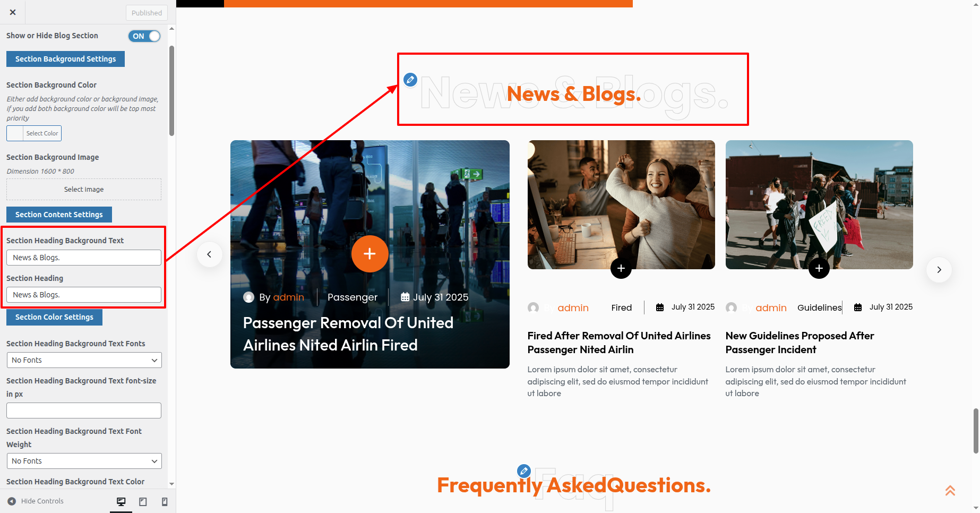Image resolution: width=980 pixels, height=513 pixels.
Task: Switch to desktop preview device icon
Action: pyautogui.click(x=121, y=501)
